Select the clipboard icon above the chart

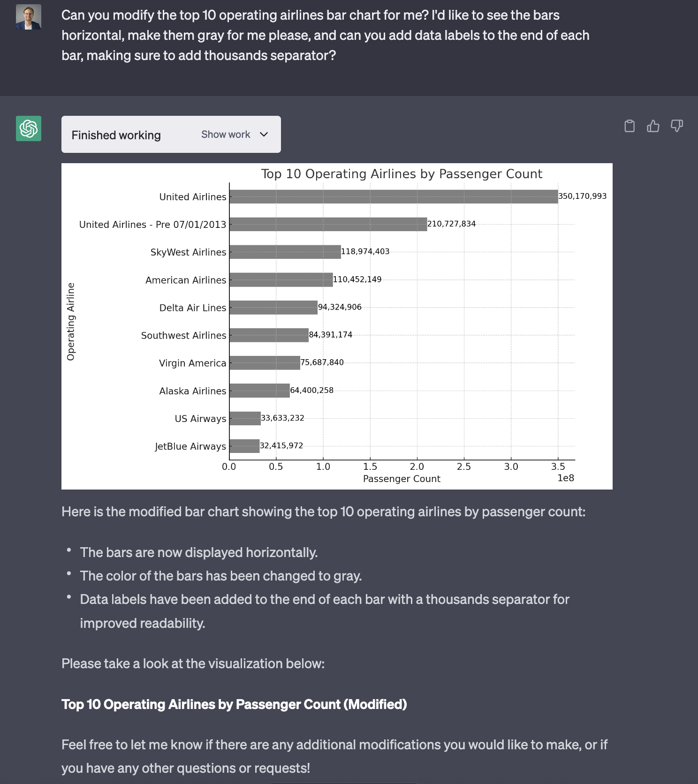(x=630, y=126)
